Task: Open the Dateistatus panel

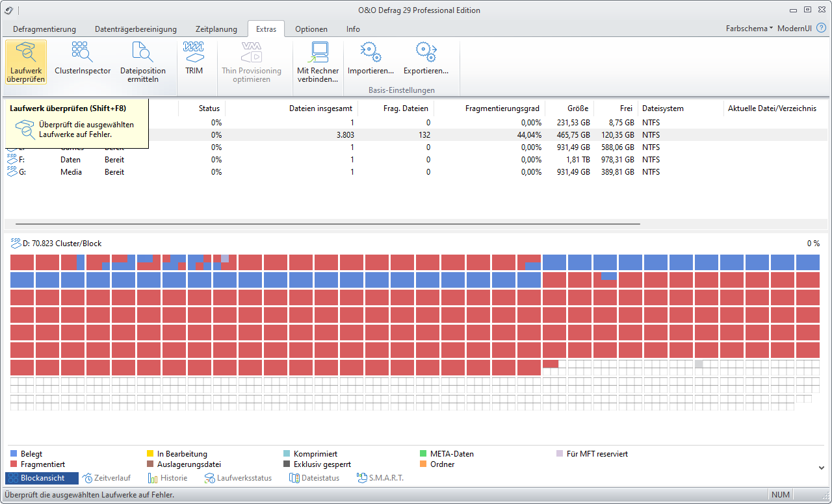Action: point(315,478)
